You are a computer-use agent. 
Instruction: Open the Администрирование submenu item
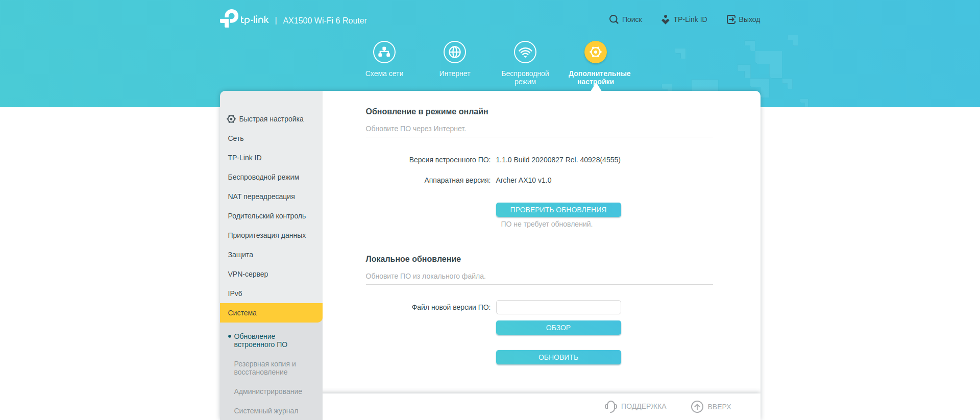(267, 391)
